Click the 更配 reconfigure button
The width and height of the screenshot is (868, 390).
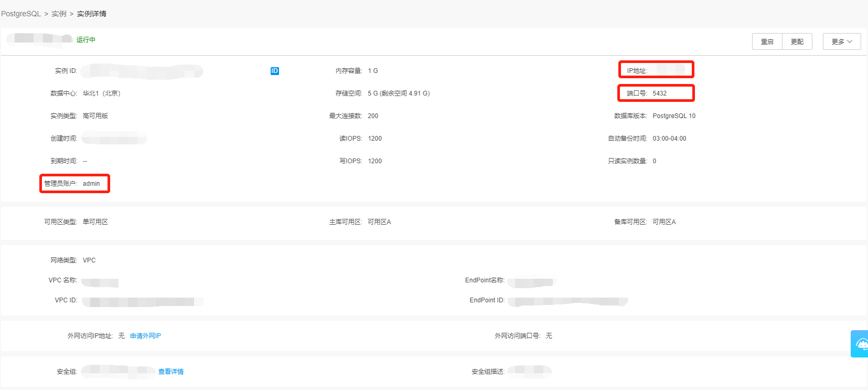797,41
